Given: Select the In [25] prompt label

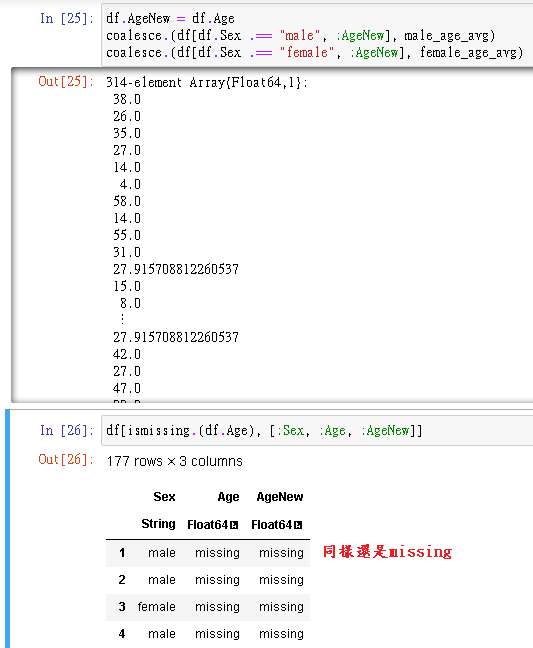Looking at the screenshot, I should click(67, 19).
